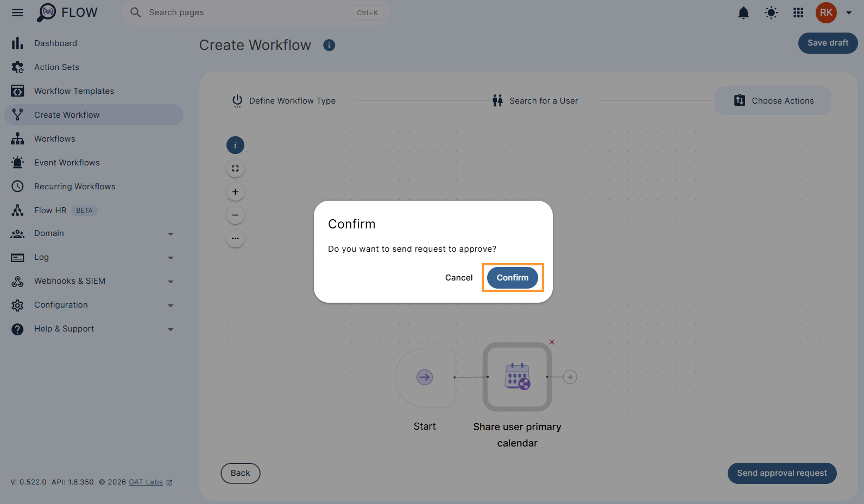Image resolution: width=864 pixels, height=504 pixels.
Task: Open Event Workflows in sidebar
Action: click(94, 163)
